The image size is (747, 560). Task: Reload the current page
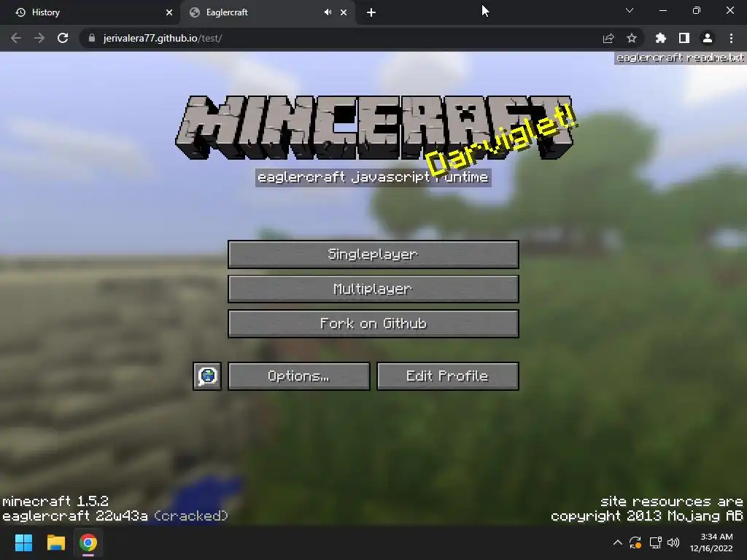(63, 38)
